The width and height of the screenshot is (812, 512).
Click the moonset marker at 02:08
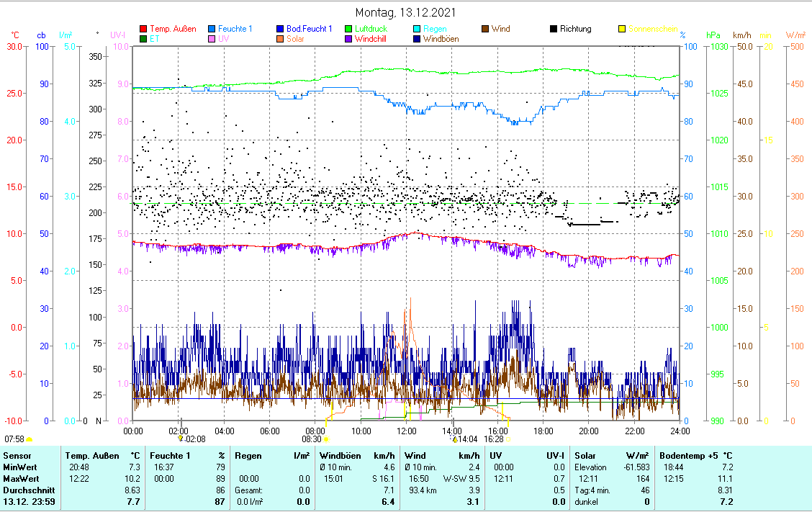click(x=181, y=438)
